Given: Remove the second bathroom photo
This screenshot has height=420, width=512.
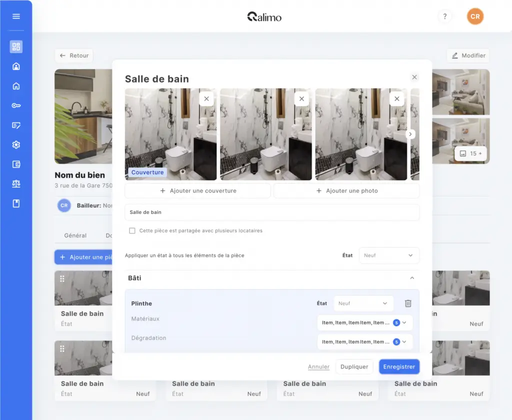Looking at the screenshot, I should coord(301,98).
